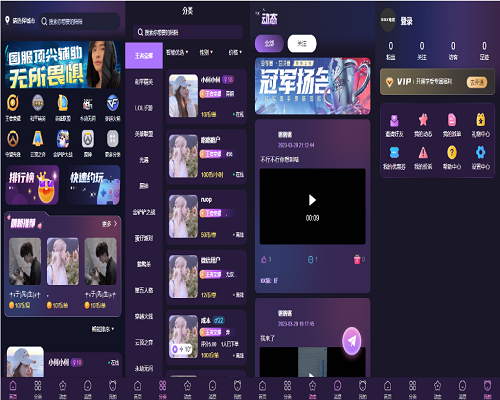Open 小柯小柯 card in the category list
The height and width of the screenshot is (400, 500).
coord(206,96)
